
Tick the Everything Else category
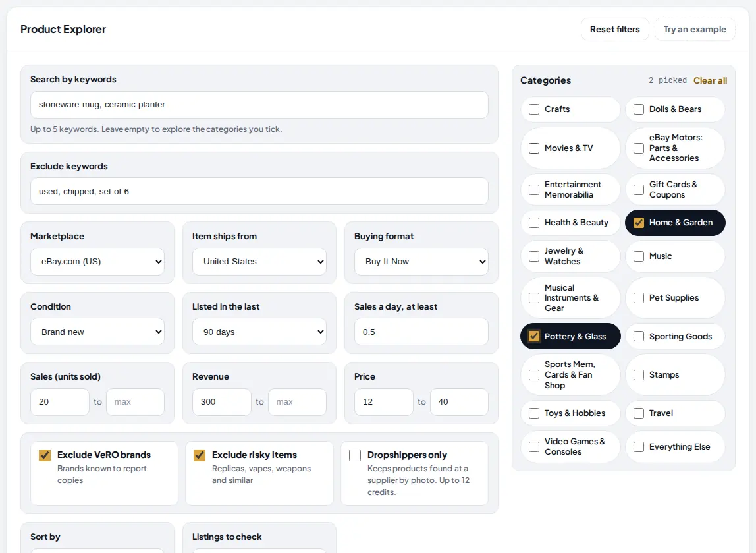pyautogui.click(x=639, y=447)
